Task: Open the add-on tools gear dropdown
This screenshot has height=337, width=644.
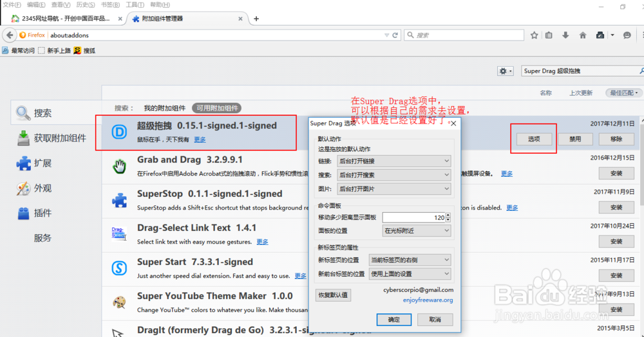Action: 505,71
